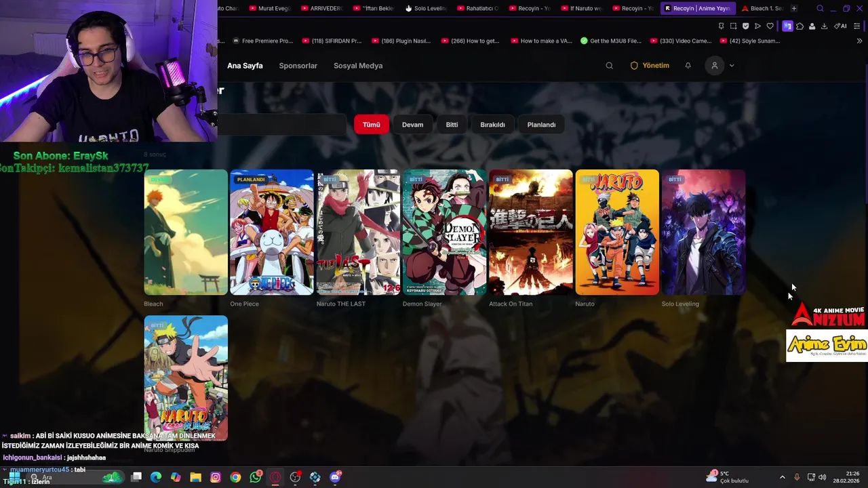Open the Demon Slayer poster
The height and width of the screenshot is (488, 868).
click(x=444, y=232)
